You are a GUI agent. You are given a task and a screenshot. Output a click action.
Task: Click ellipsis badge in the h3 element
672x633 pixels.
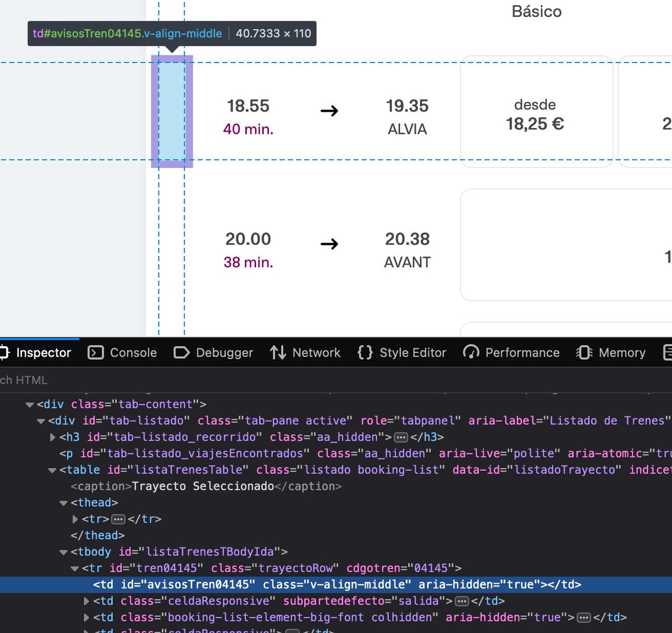tap(401, 437)
